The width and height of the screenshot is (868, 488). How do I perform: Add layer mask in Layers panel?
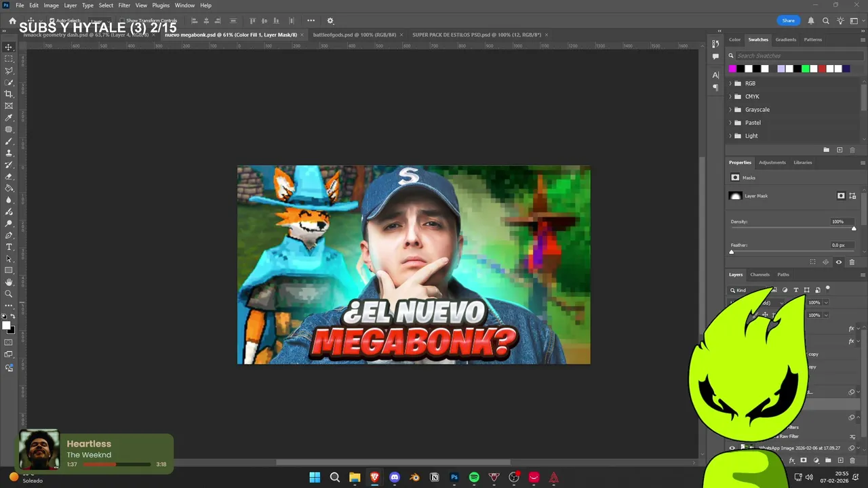tap(804, 460)
